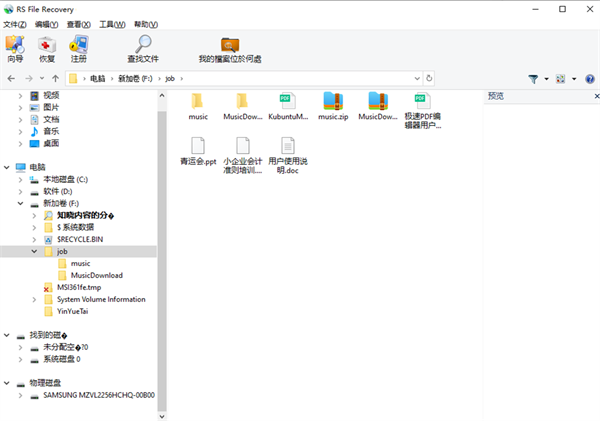The image size is (600, 421).
Task: Open the blue help question icon
Action: pos(590,79)
